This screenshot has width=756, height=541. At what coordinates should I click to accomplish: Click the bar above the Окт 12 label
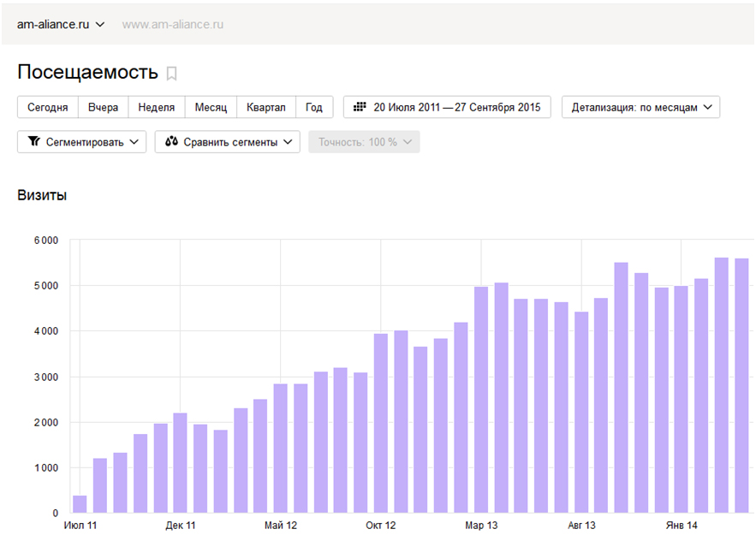coord(380,424)
